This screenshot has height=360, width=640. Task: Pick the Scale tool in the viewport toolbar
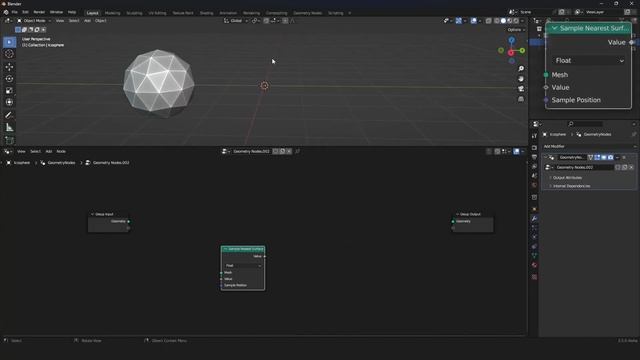pos(9,91)
